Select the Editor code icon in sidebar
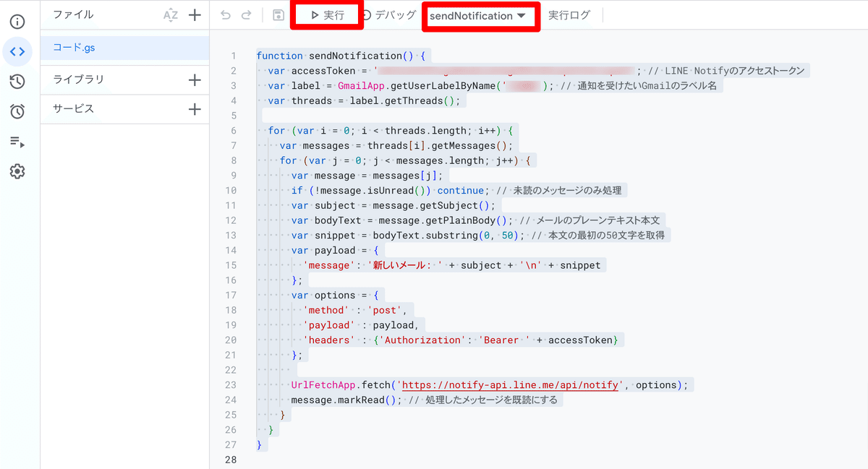This screenshot has width=868, height=469. (x=17, y=51)
